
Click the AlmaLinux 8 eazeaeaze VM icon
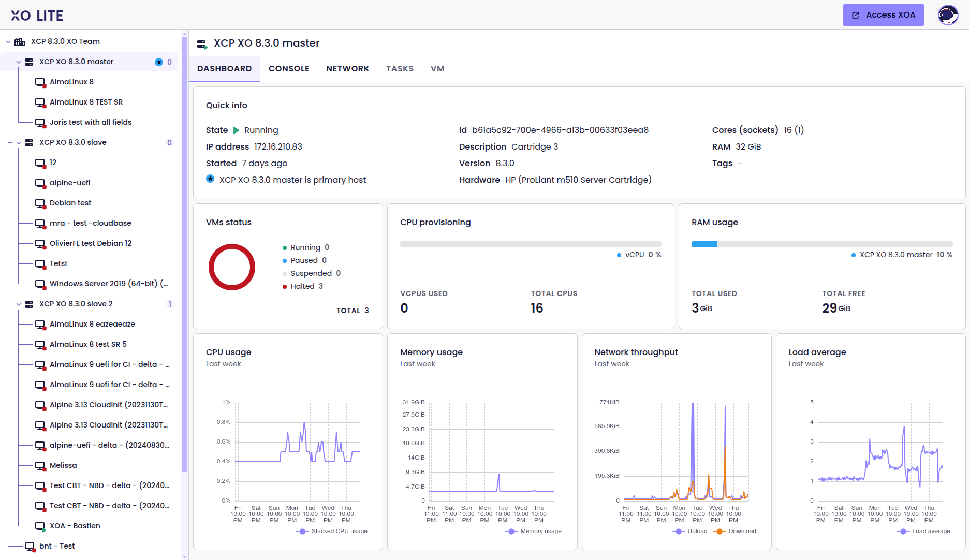coord(40,324)
